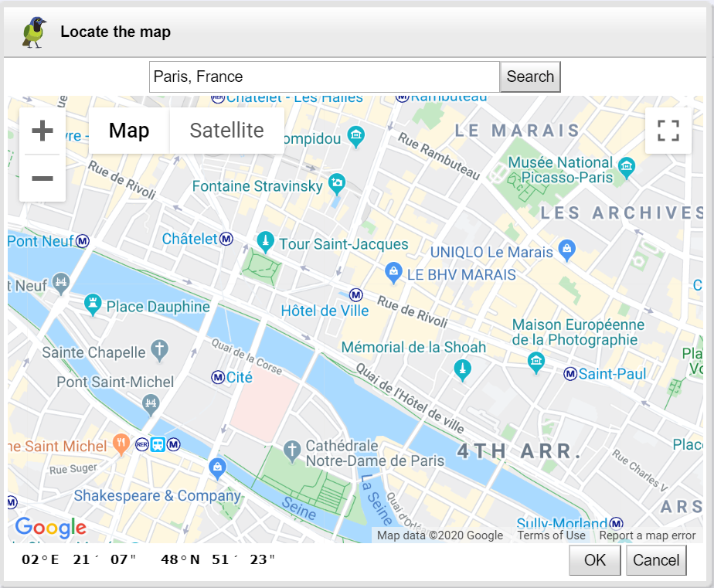The width and height of the screenshot is (714, 588).
Task: Select the Cathédrale Notre-Dame church pin
Action: (292, 451)
